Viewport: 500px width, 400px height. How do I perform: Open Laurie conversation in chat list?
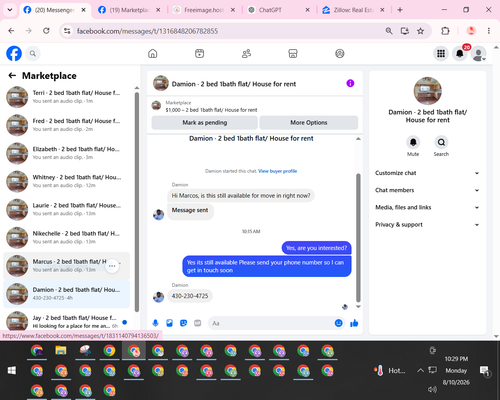point(67,209)
